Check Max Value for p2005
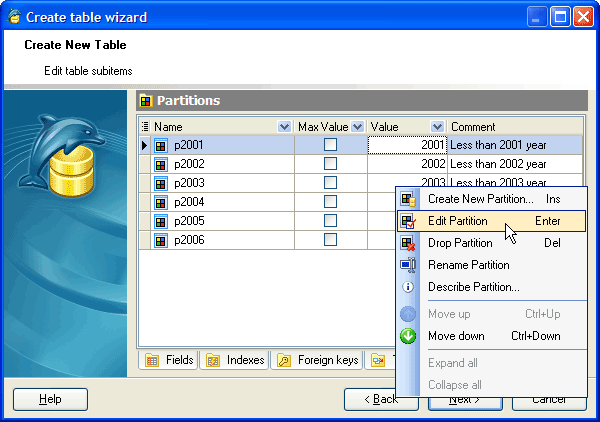Image resolution: width=600 pixels, height=422 pixels. pyautogui.click(x=330, y=221)
